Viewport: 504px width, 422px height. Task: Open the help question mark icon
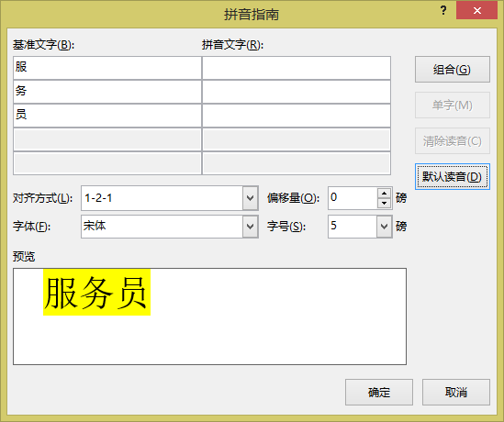coord(443,11)
